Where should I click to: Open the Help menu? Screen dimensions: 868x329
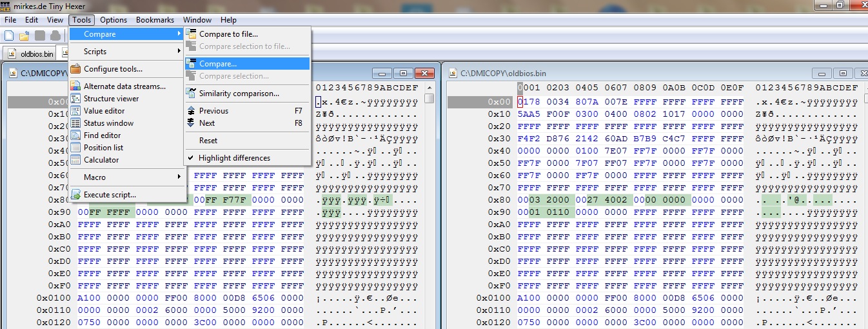228,20
